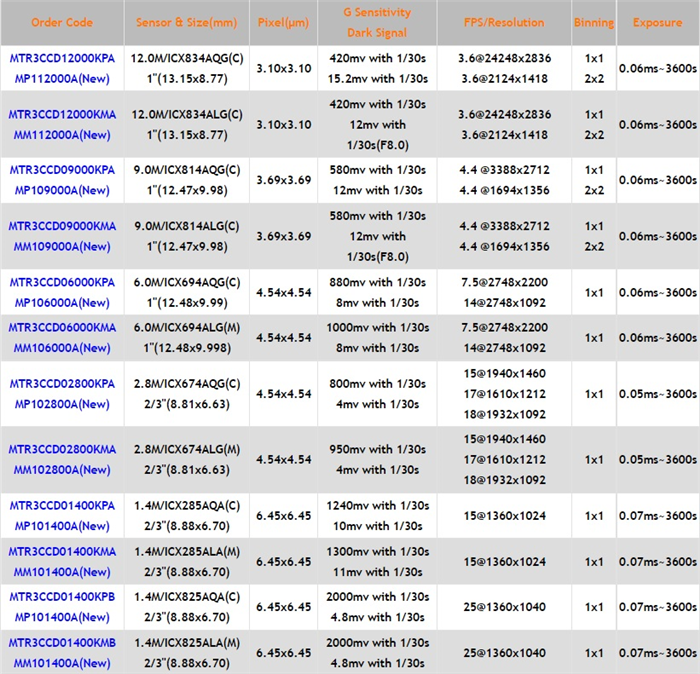Follow the MTR3CCD09000KPA link
This screenshot has height=674, width=700.
point(62,170)
